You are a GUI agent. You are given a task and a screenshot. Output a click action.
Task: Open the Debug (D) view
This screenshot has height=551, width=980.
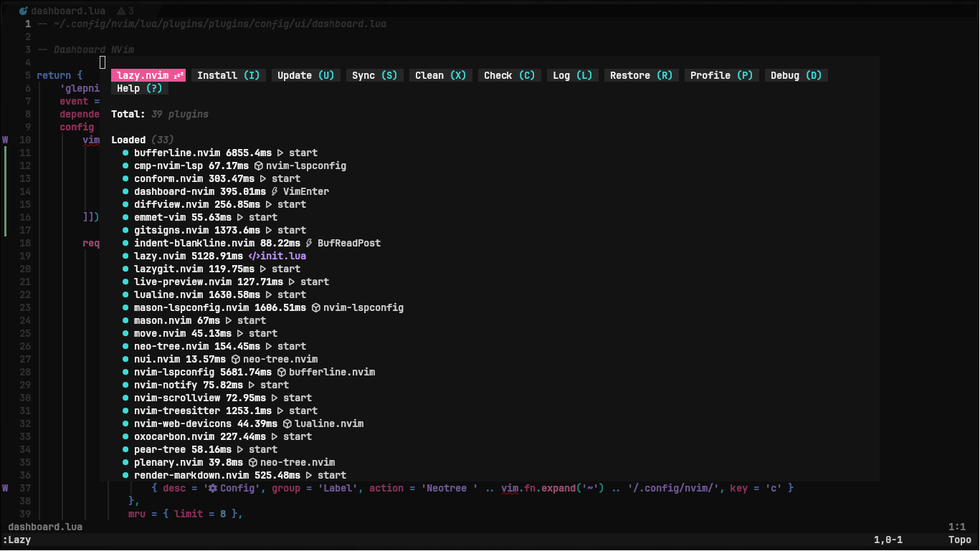point(796,75)
